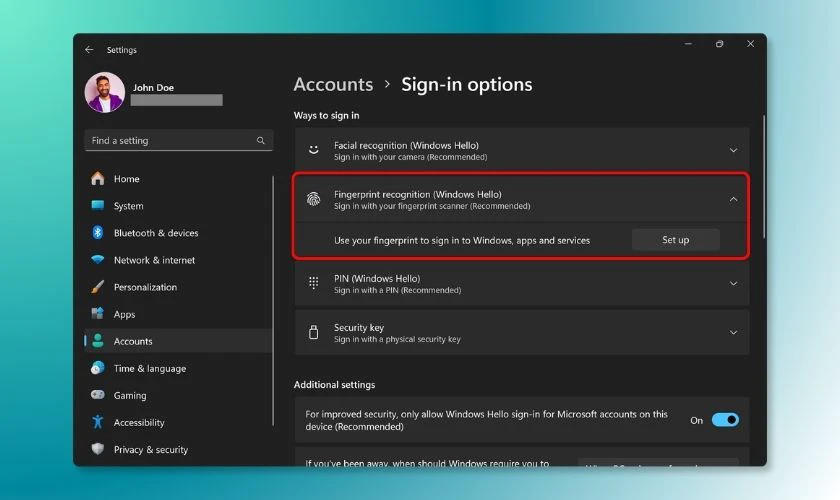Click the sidebar navigation scrollbar

273,300
